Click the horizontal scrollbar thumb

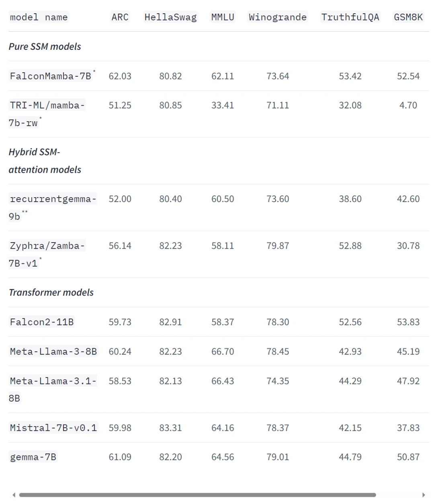[197, 495]
